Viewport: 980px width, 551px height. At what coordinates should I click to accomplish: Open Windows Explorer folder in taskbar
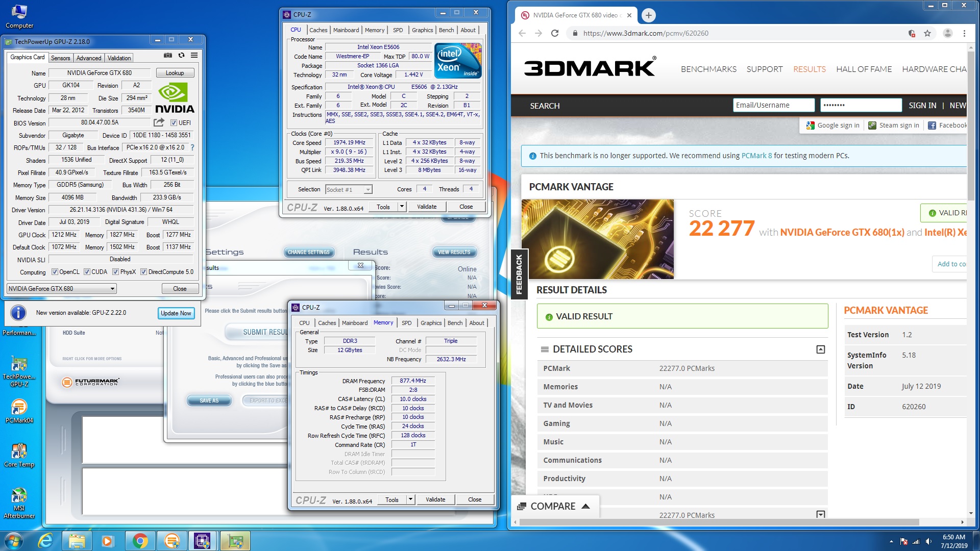(x=77, y=541)
